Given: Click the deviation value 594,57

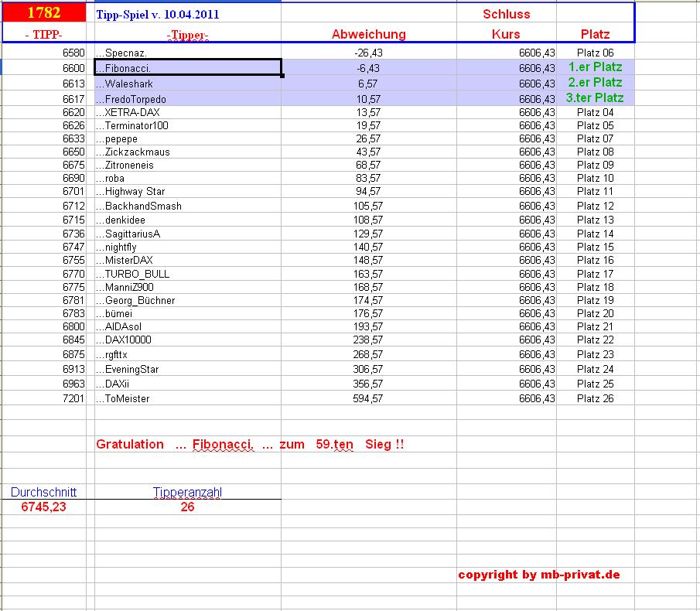Looking at the screenshot, I should [368, 398].
